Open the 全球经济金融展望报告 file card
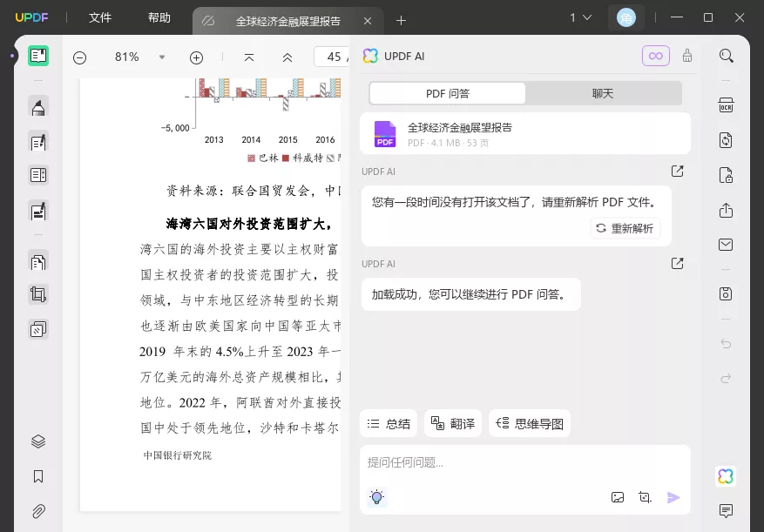Viewport: 764px width, 532px height. coord(525,134)
